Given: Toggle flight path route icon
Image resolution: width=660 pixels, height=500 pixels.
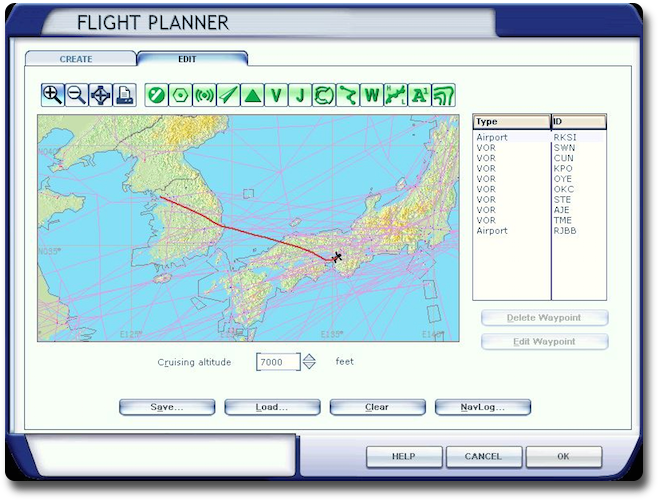Looking at the screenshot, I should click(348, 95).
